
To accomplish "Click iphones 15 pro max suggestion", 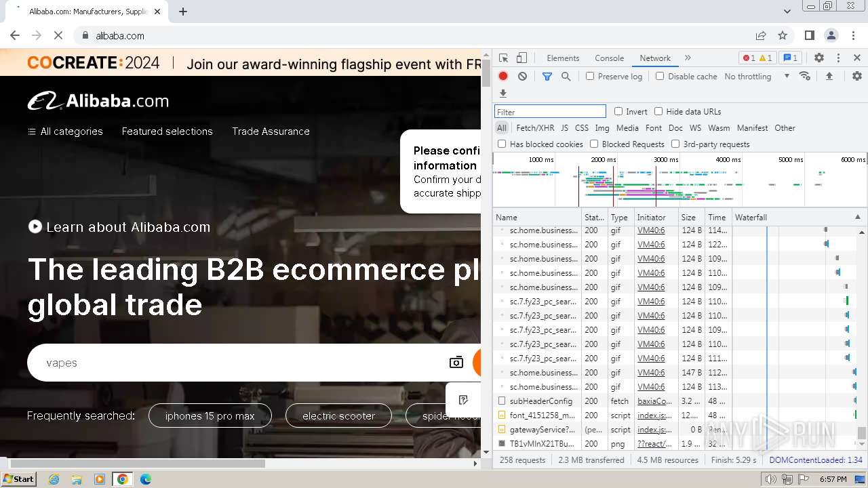I will [x=210, y=416].
